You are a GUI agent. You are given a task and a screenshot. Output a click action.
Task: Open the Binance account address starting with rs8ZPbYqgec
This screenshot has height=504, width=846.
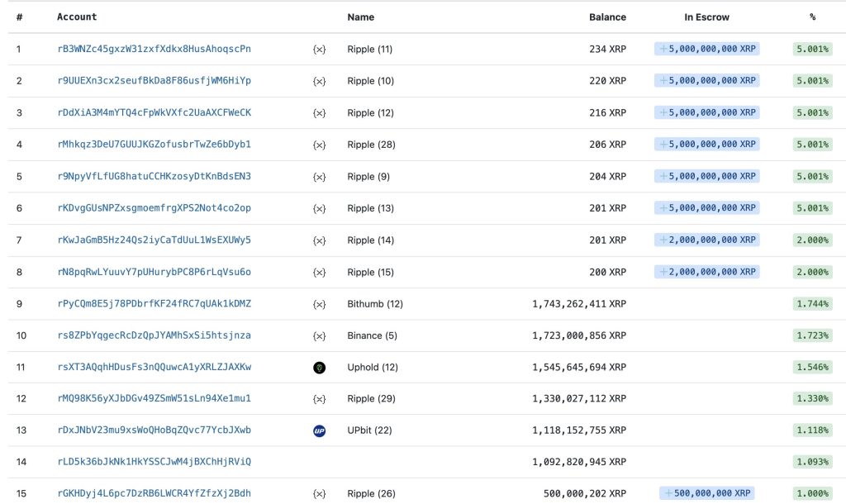point(154,335)
